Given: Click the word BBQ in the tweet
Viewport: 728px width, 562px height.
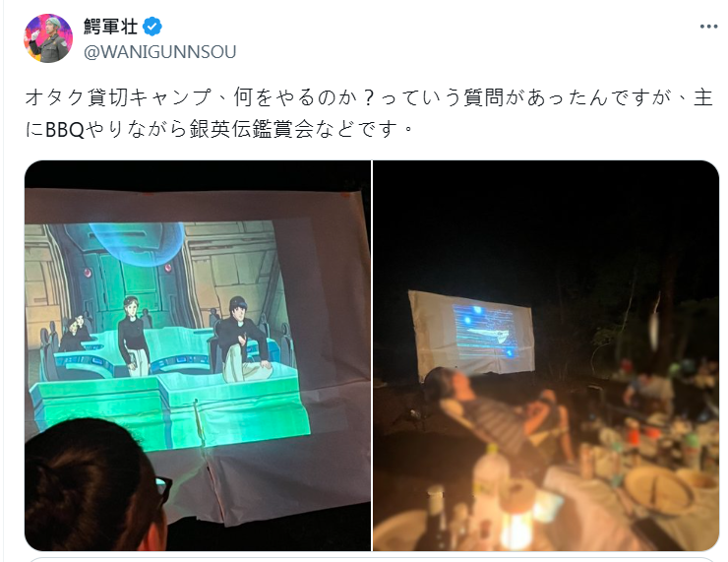Looking at the screenshot, I should pyautogui.click(x=65, y=130).
